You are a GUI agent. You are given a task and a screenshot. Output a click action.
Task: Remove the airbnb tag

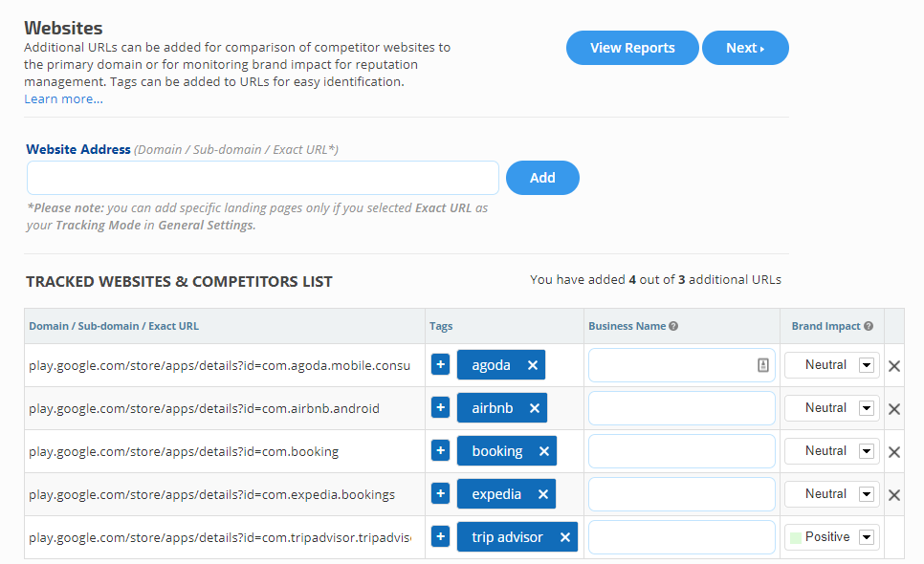[535, 408]
